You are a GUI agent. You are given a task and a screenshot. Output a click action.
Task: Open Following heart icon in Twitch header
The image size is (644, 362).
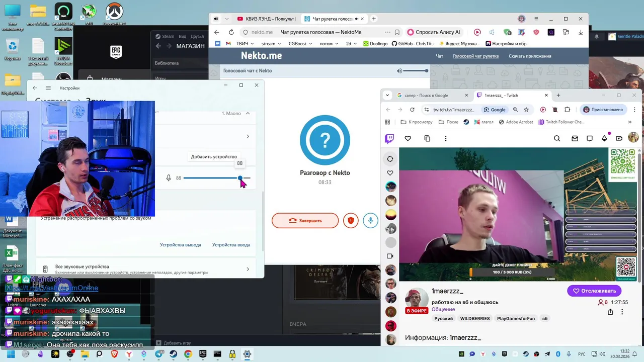pos(408,138)
